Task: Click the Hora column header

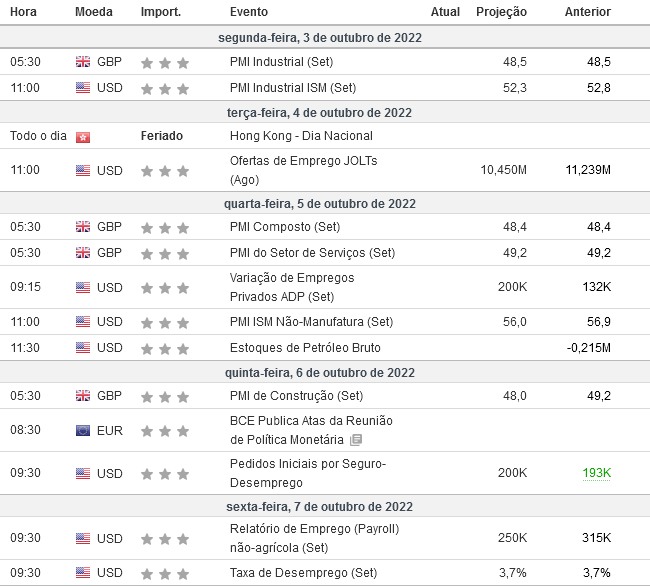Action: point(23,12)
